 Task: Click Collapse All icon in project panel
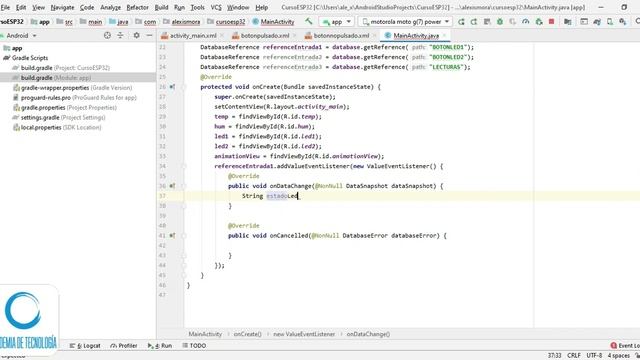tap(120, 36)
